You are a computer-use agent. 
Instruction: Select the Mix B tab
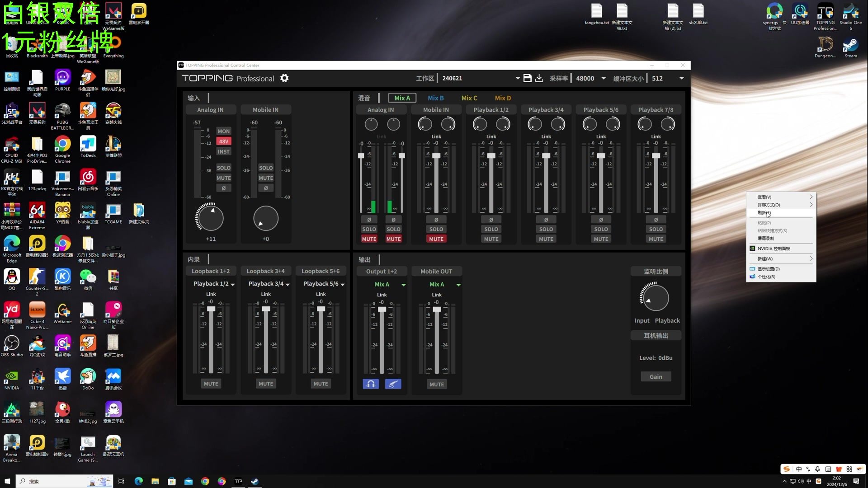pyautogui.click(x=436, y=98)
